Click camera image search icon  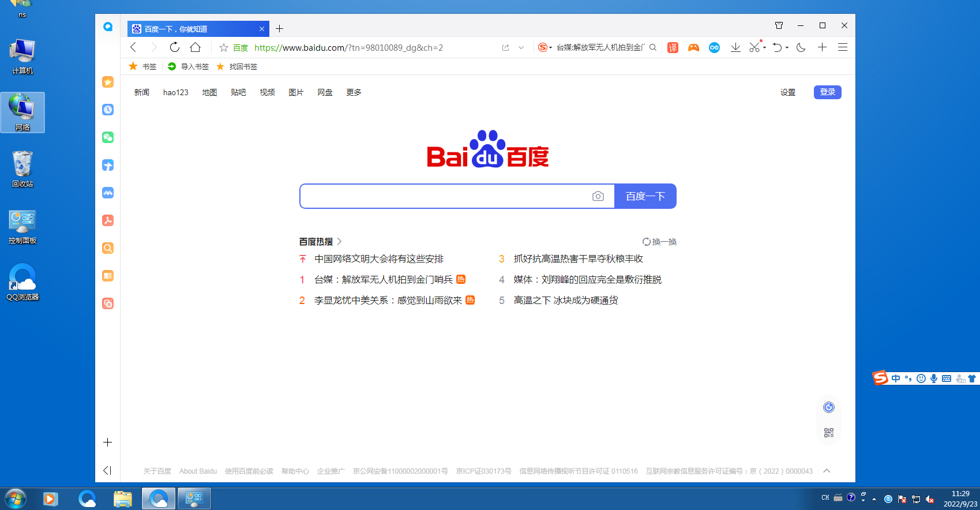598,196
